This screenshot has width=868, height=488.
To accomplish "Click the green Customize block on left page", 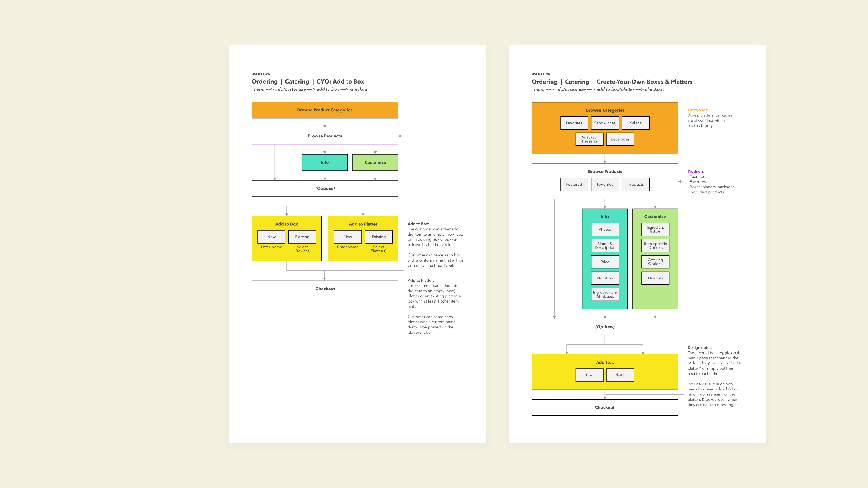I will tap(375, 162).
